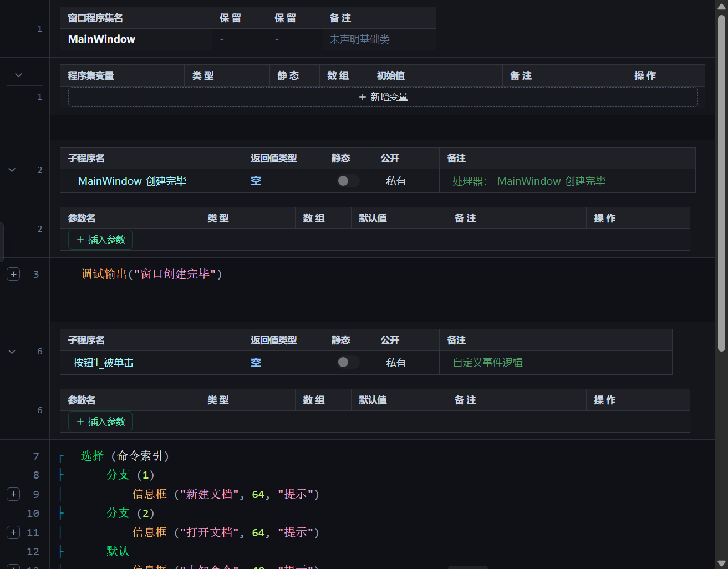Collapse the 按钮1_被单击 subroutine chevron
This screenshot has width=728, height=569.
tap(12, 352)
